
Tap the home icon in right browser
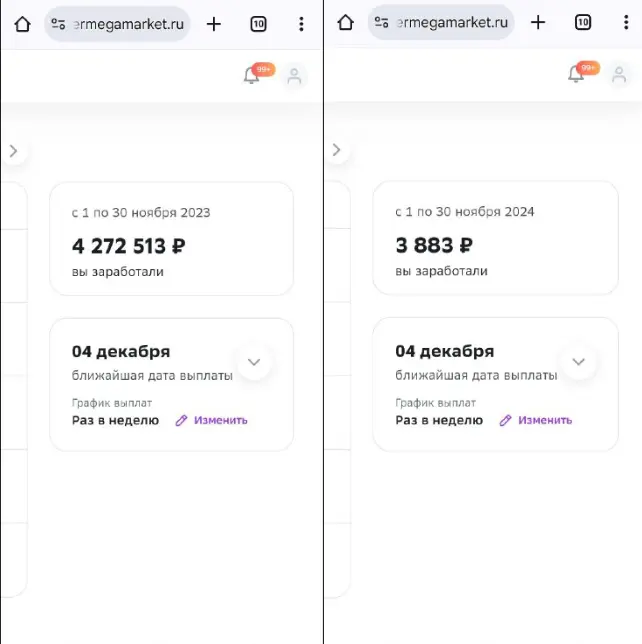click(x=345, y=23)
